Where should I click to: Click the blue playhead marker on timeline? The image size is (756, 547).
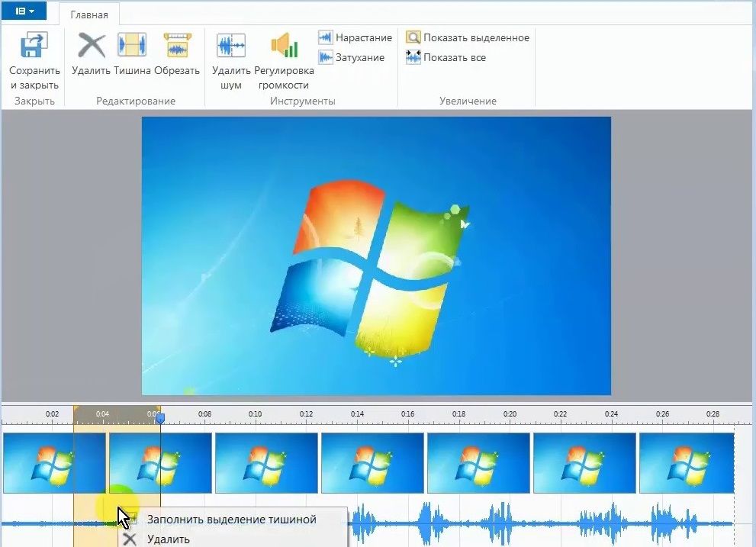pos(160,418)
